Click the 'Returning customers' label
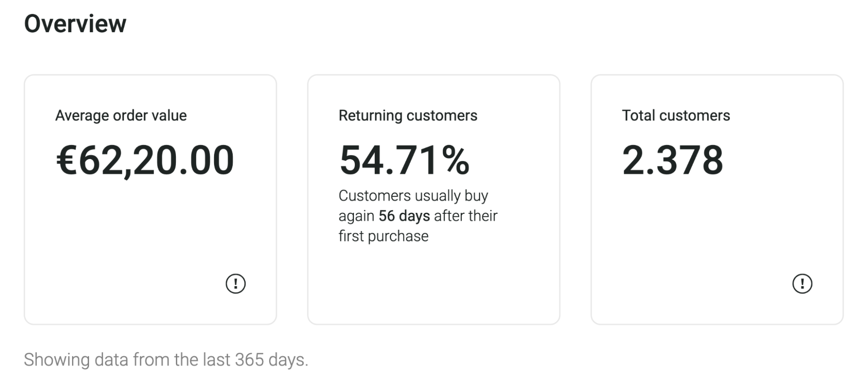 [x=408, y=116]
